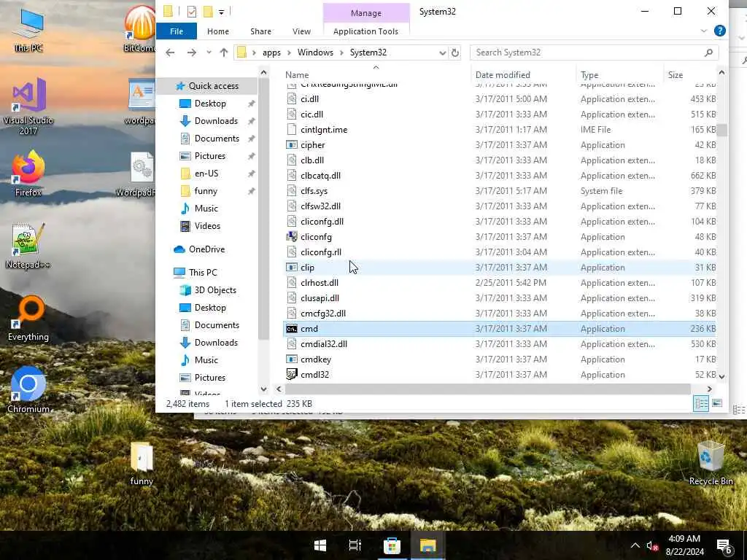Expand the ribbon chevron
This screenshot has width=747, height=560.
coord(704,31)
